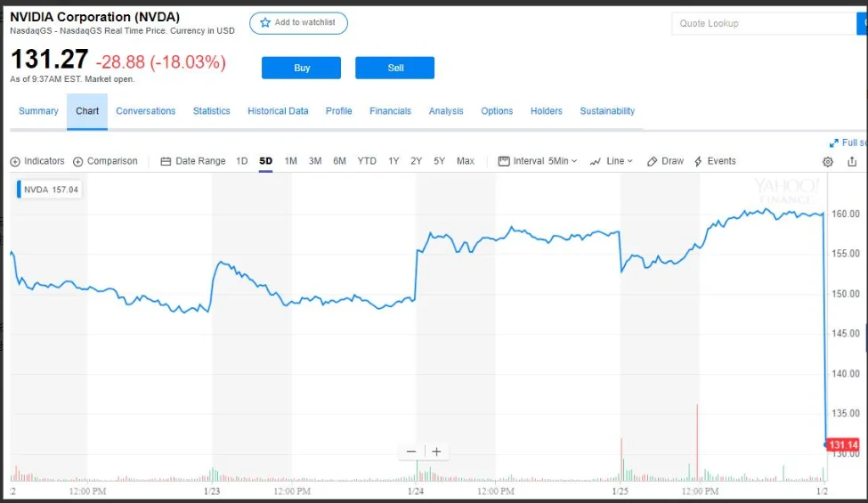
Task: Switch to the Summary tab
Action: click(38, 111)
